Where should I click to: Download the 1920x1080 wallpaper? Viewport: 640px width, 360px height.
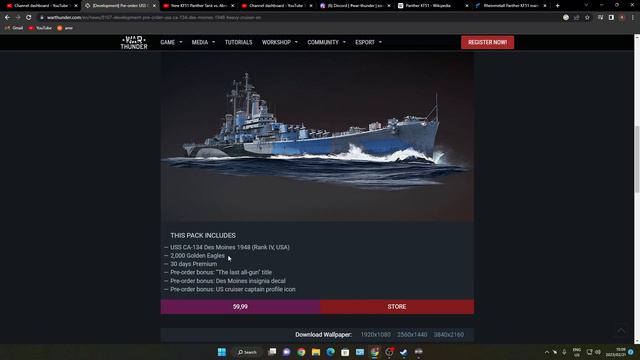click(x=376, y=335)
